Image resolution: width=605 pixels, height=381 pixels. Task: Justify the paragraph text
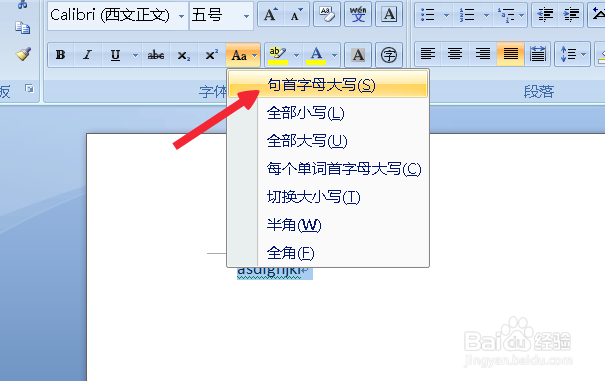coord(510,54)
